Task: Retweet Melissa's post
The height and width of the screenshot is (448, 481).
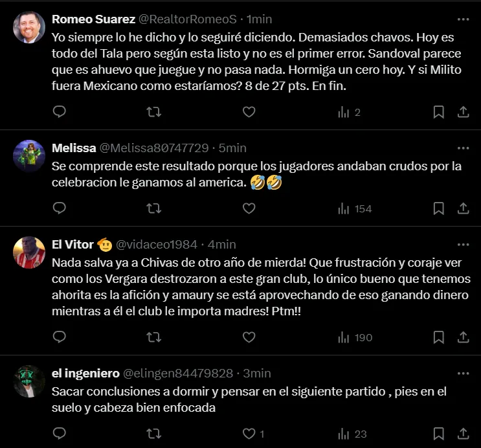Action: tap(154, 208)
